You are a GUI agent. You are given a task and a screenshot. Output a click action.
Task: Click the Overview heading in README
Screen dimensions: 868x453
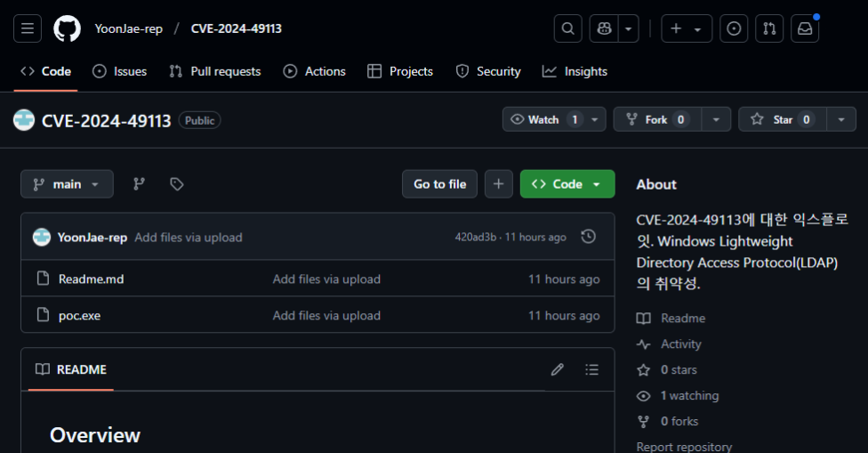point(95,435)
